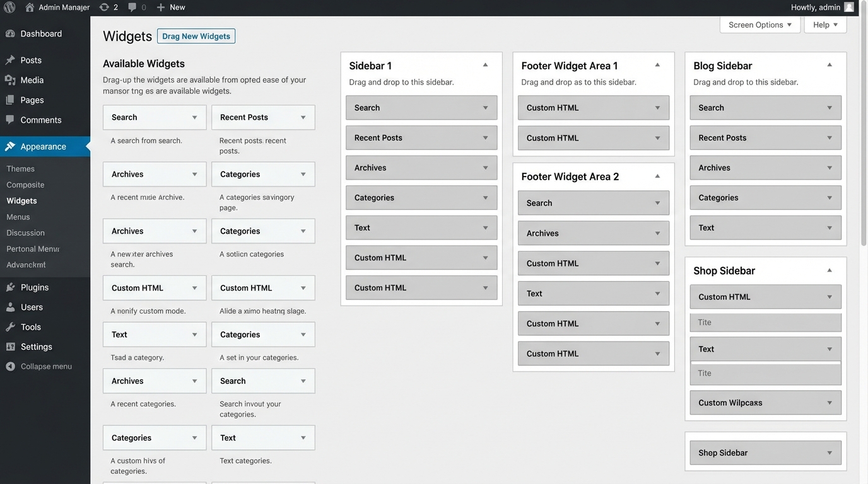Select Themes in the Appearance submenu

20,169
